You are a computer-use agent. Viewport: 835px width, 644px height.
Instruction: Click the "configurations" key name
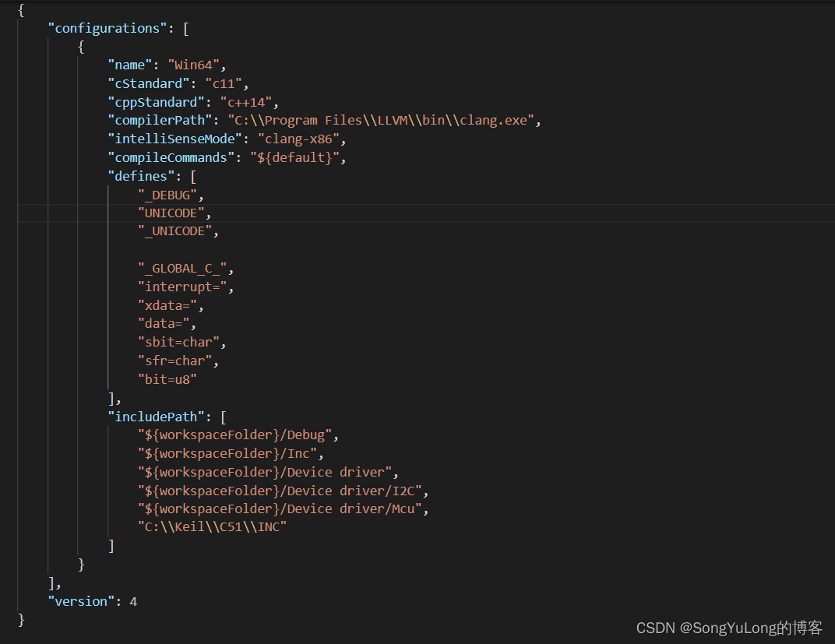109,28
